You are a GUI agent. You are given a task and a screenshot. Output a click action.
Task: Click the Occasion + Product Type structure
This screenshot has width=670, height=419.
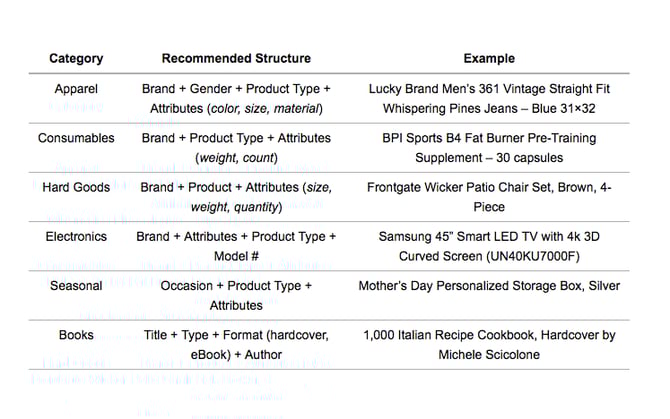tap(236, 296)
